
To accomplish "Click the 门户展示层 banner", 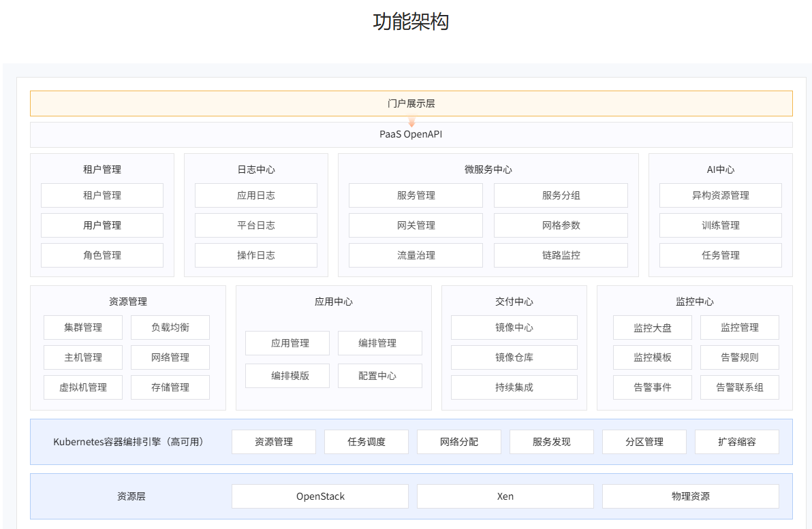I will [x=411, y=103].
